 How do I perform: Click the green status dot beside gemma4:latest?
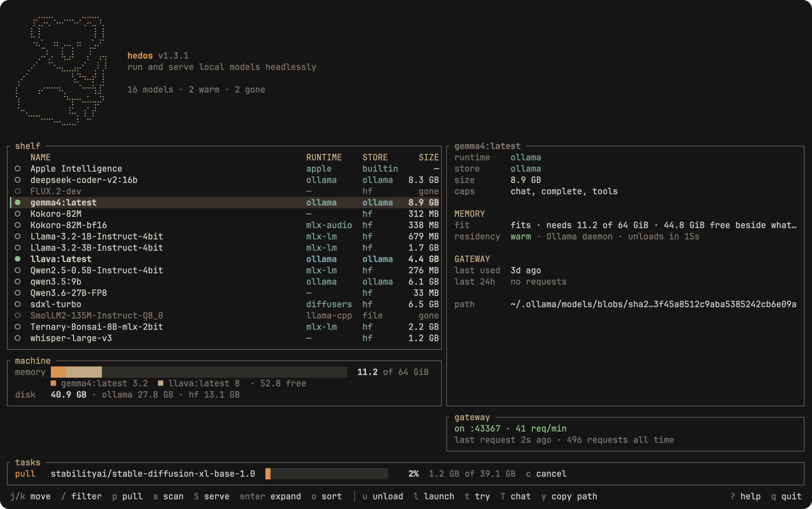click(x=17, y=202)
